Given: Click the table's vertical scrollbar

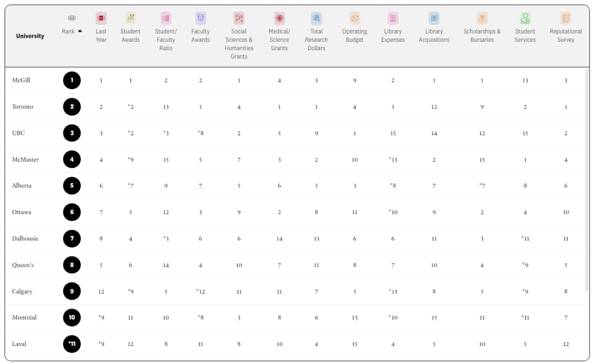Looking at the screenshot, I should (x=587, y=180).
